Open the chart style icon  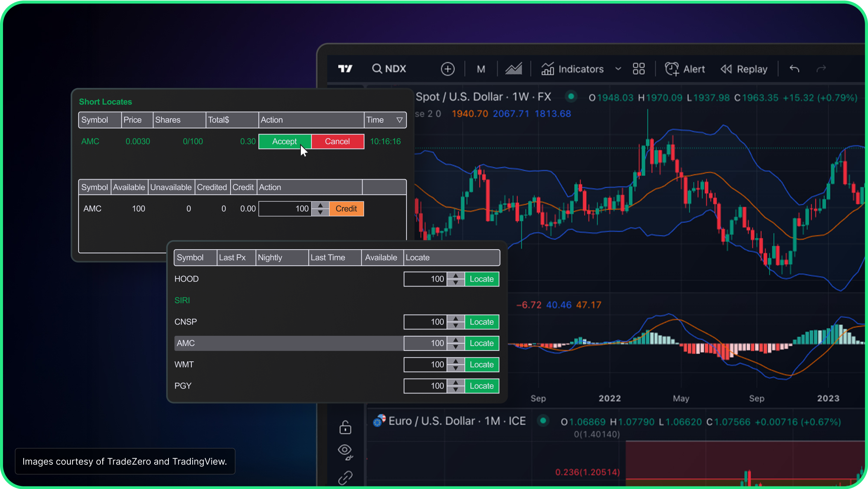click(513, 69)
